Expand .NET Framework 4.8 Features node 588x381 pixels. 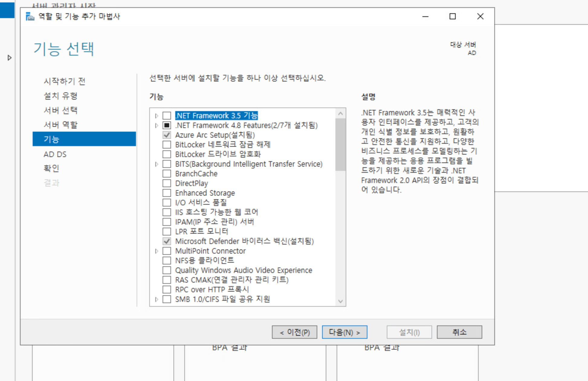(157, 125)
